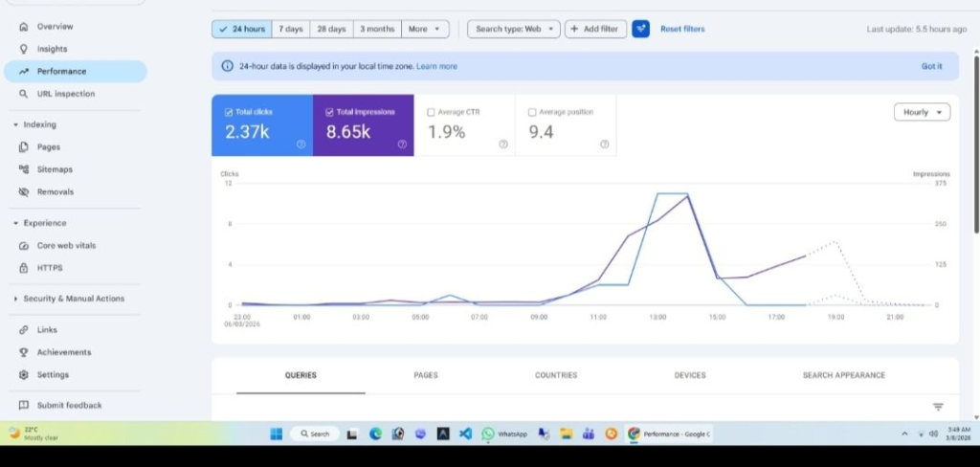The height and width of the screenshot is (467, 980).
Task: Open Windows Start menu
Action: (277, 434)
